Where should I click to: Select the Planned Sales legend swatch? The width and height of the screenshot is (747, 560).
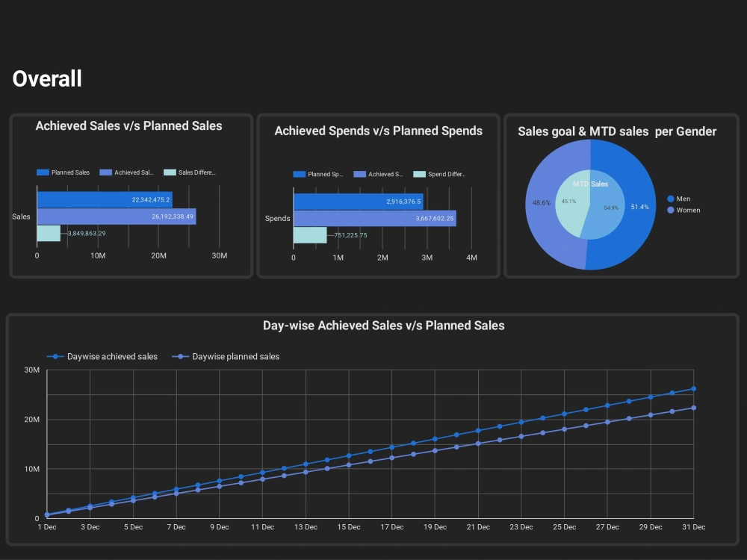click(43, 172)
